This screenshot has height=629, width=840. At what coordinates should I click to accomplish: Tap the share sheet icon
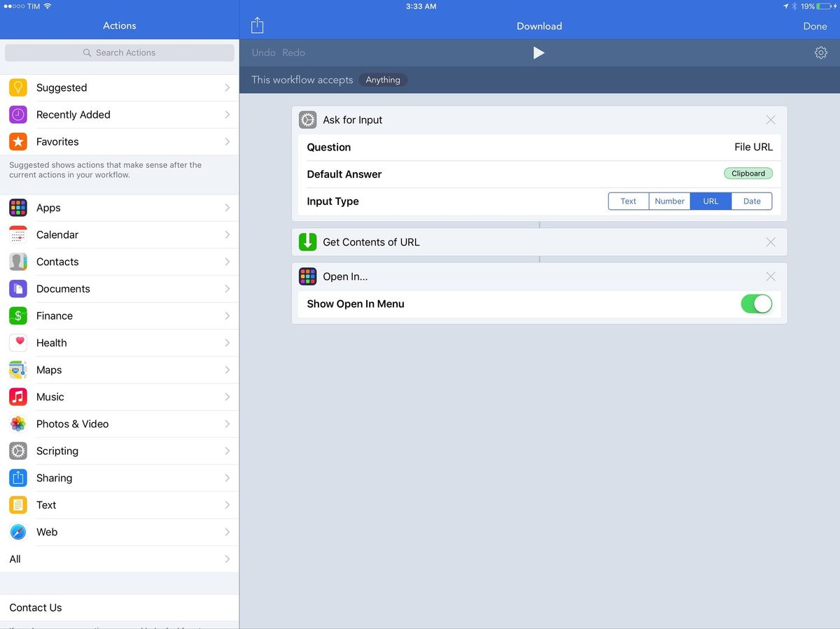257,24
